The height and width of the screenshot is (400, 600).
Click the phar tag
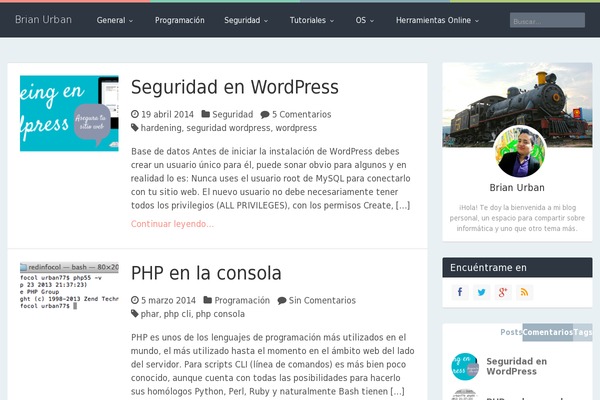(150, 314)
